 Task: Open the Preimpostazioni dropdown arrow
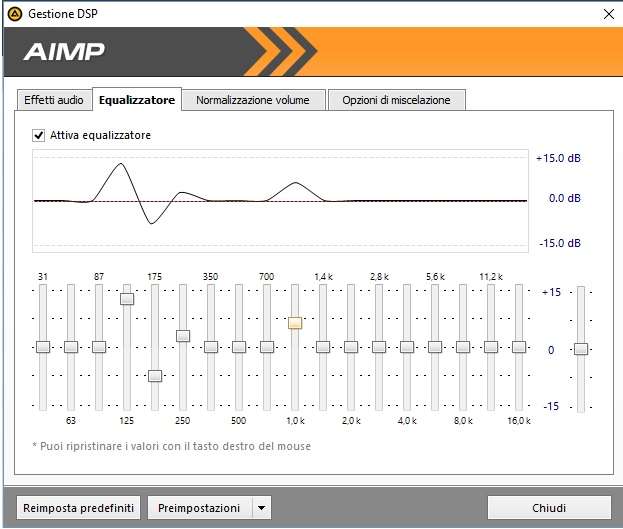coord(261,508)
